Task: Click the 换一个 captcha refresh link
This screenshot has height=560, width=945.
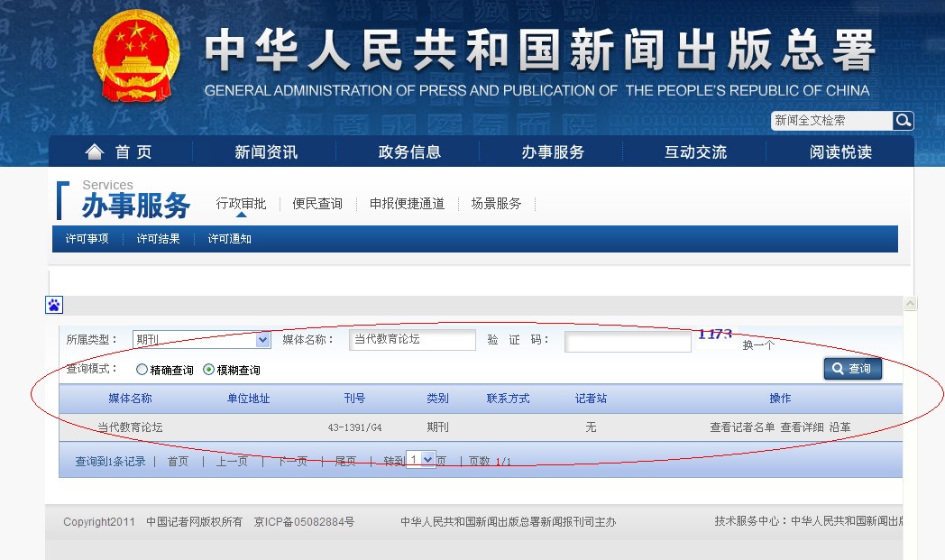Action: (x=758, y=344)
